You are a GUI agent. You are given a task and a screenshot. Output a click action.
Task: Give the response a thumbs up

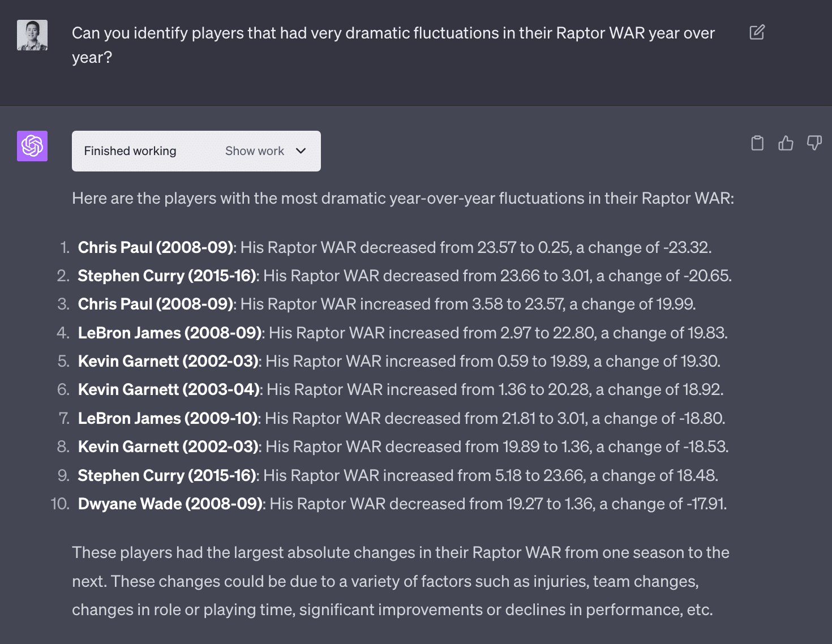coord(786,143)
